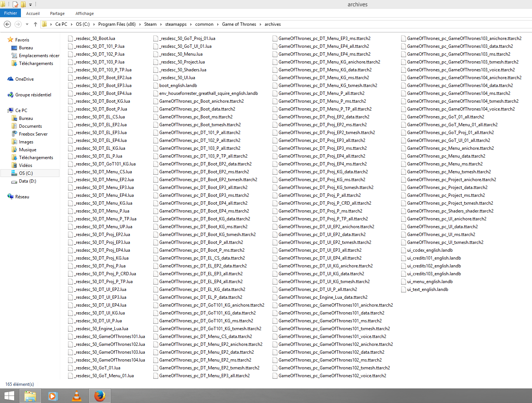This screenshot has height=403, width=532.
Task: Open the Windows Start button
Action: [x=9, y=396]
